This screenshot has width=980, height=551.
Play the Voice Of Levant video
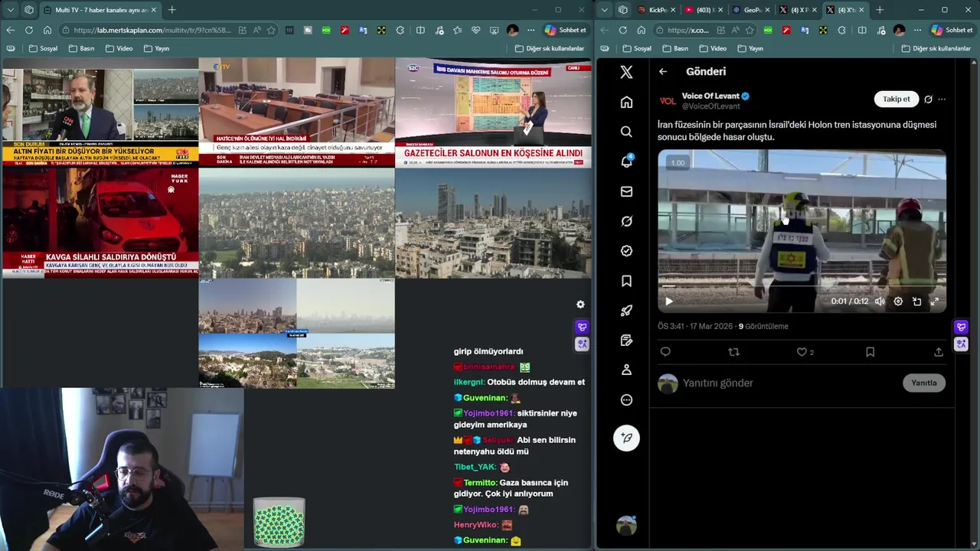tap(669, 302)
